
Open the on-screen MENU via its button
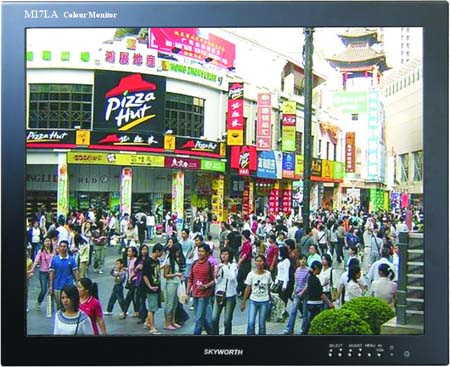pyautogui.click(x=369, y=355)
